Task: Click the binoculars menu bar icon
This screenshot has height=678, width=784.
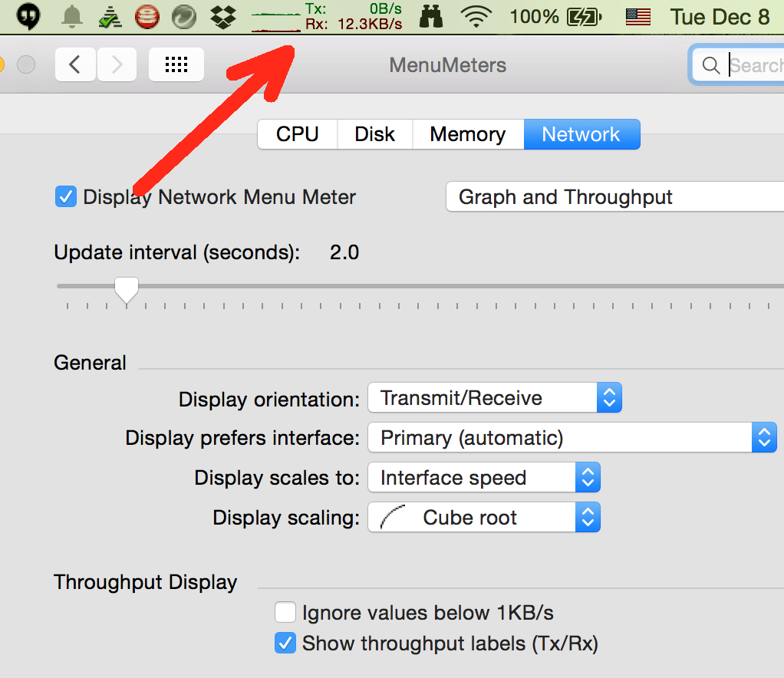Action: coord(432,17)
